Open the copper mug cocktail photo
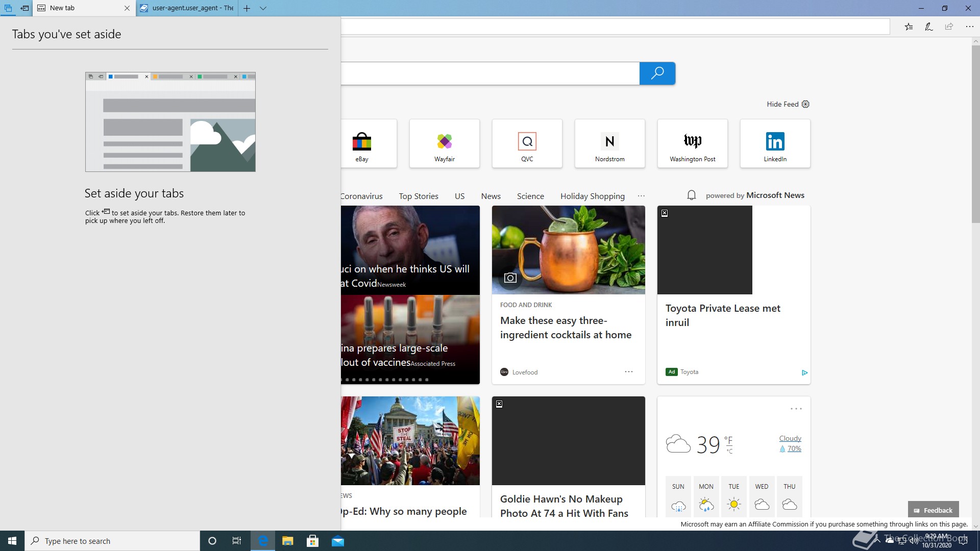The image size is (980, 551). click(569, 250)
